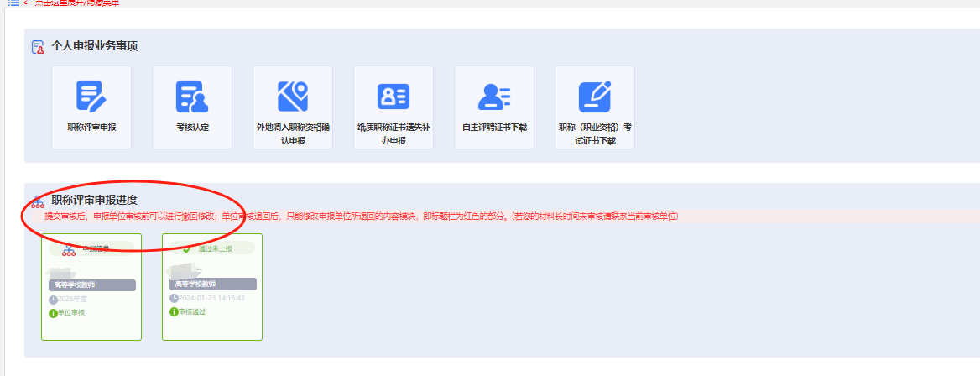
Task: Open 纸质职称证书遗失补办申报 label
Action: tap(394, 134)
